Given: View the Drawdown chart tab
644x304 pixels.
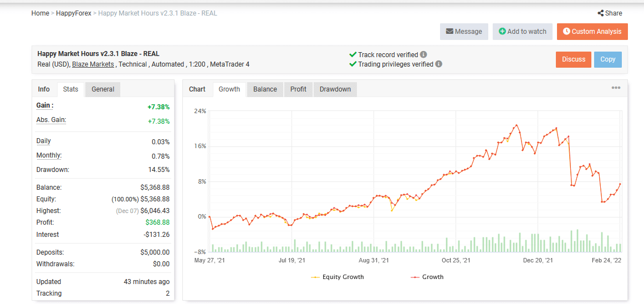Looking at the screenshot, I should coord(335,89).
